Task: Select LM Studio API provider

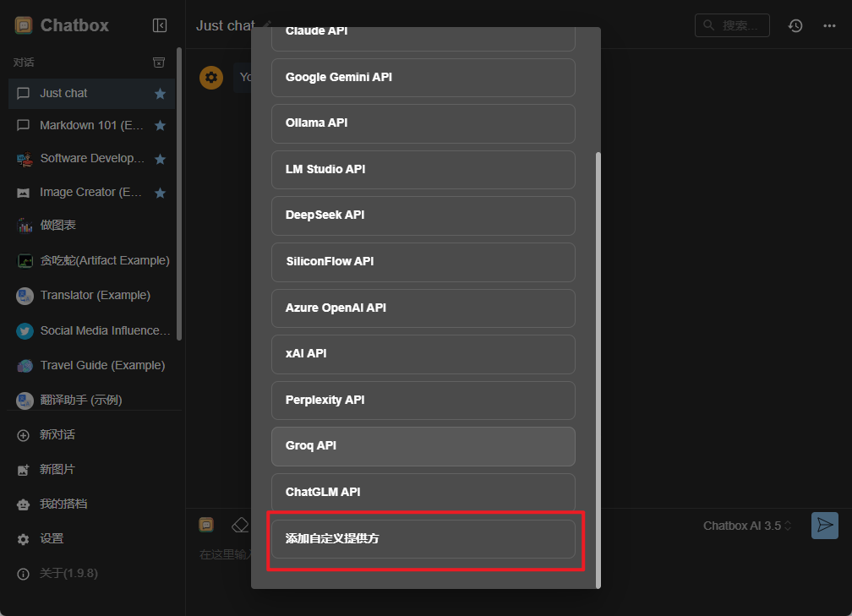Action: [x=423, y=170]
